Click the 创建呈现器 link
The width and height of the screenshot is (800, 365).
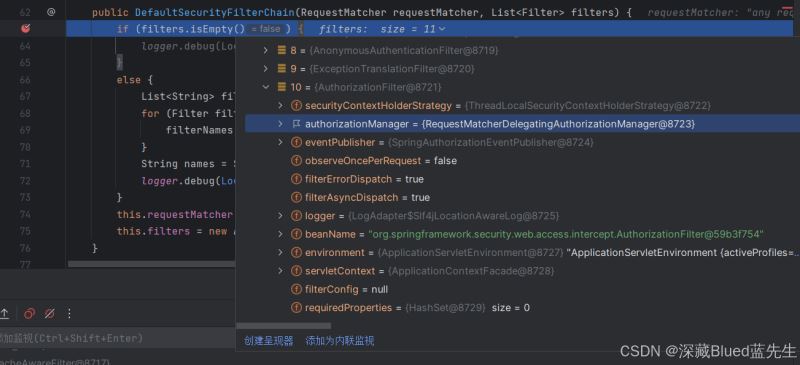tap(268, 341)
